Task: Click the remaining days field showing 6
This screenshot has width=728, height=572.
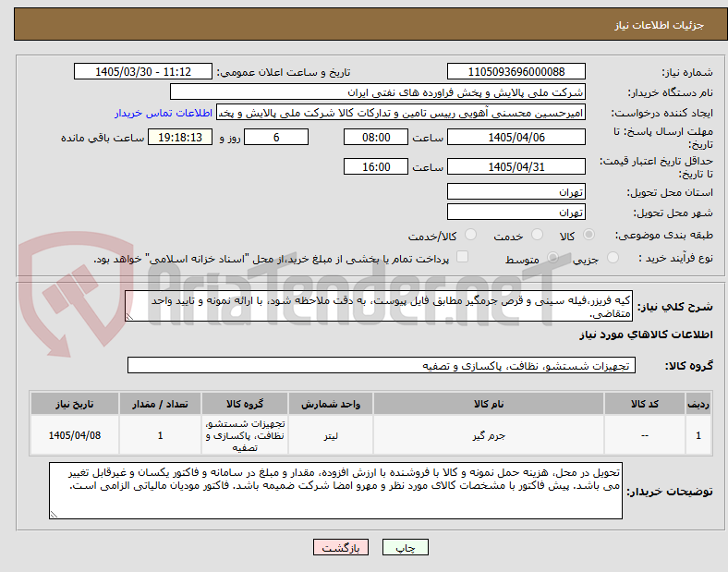Action: (276, 137)
